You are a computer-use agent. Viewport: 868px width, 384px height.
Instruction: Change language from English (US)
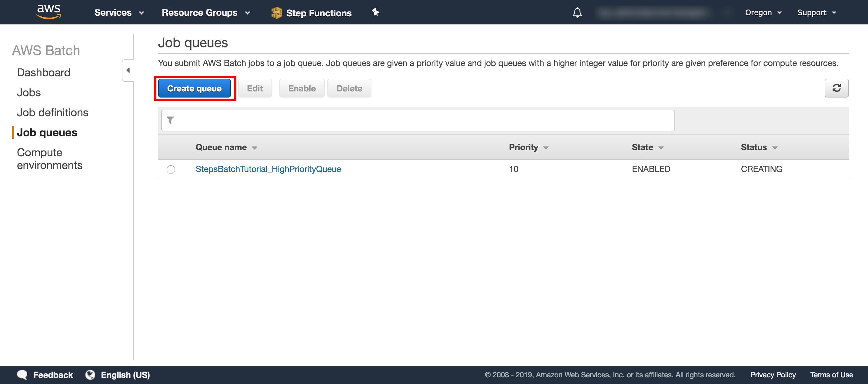(125, 375)
